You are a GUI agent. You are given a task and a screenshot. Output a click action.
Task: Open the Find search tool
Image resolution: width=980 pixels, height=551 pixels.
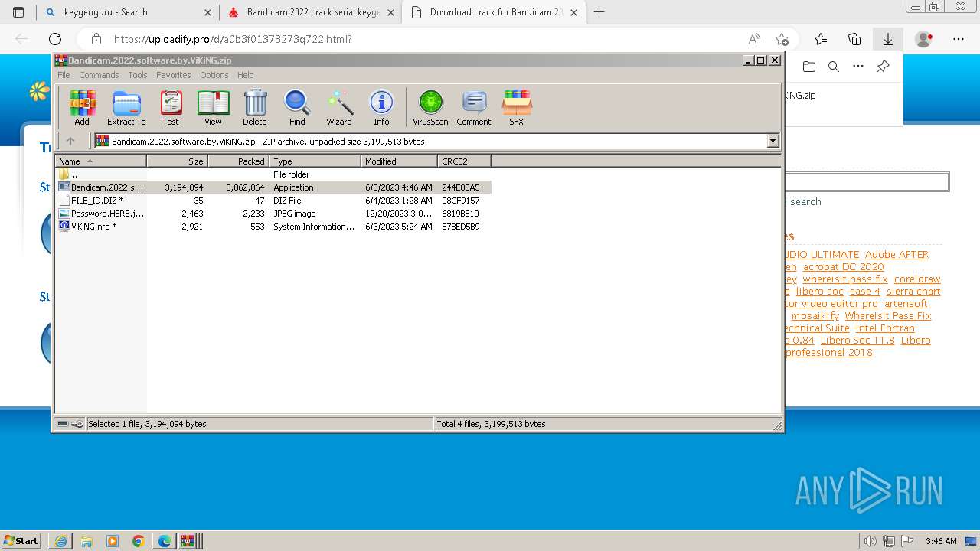click(x=297, y=107)
